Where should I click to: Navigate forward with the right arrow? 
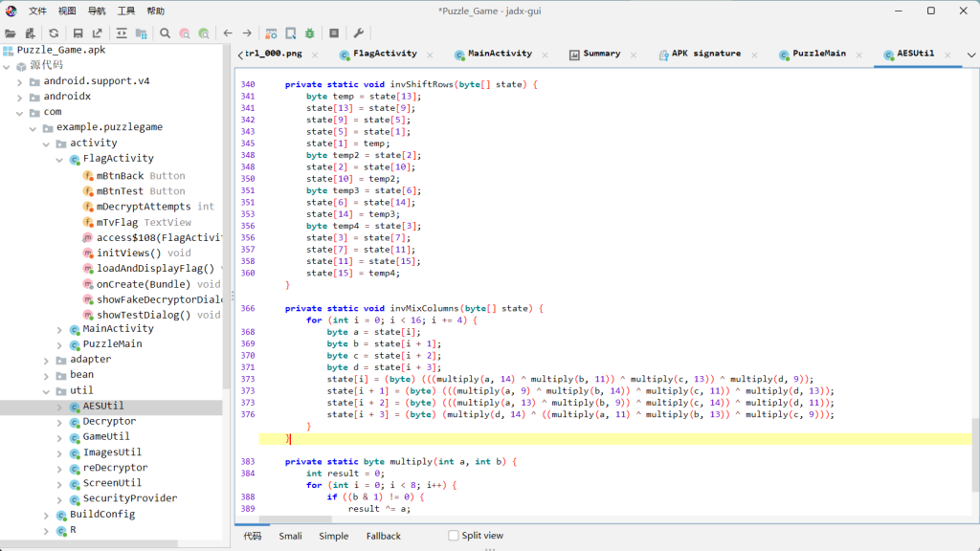(x=247, y=33)
